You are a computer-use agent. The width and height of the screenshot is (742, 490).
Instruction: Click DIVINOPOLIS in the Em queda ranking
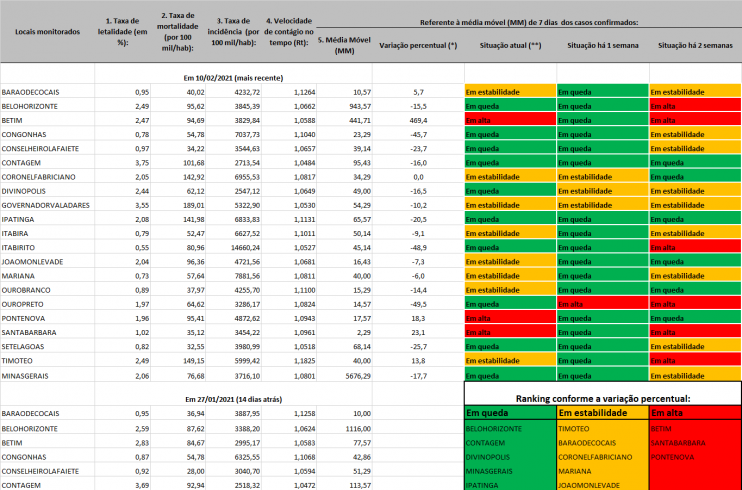488,457
